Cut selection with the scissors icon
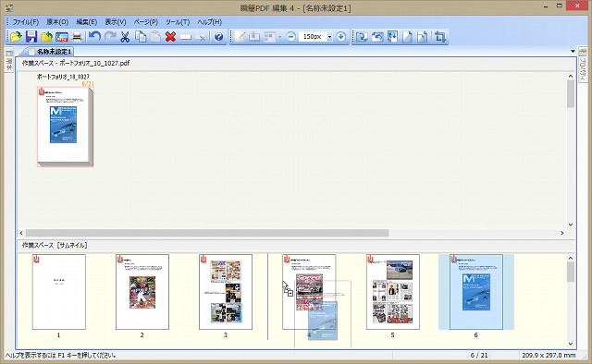Screen dimensions: 592x364 [125, 37]
